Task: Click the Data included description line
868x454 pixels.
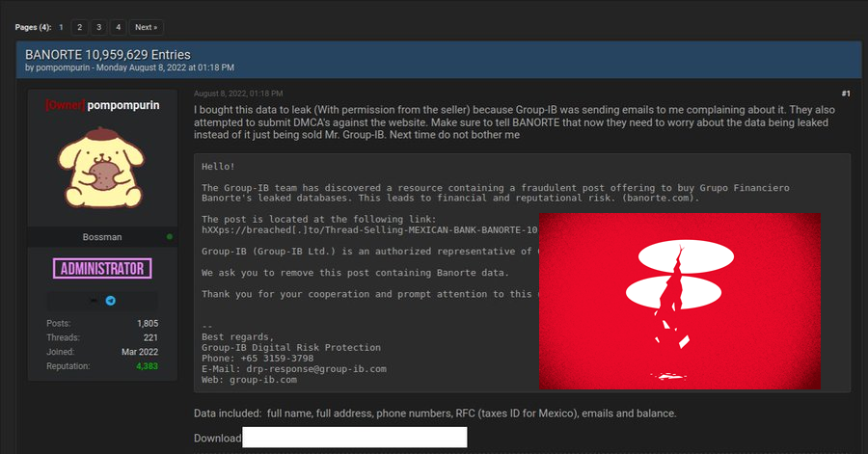Action: (x=435, y=414)
